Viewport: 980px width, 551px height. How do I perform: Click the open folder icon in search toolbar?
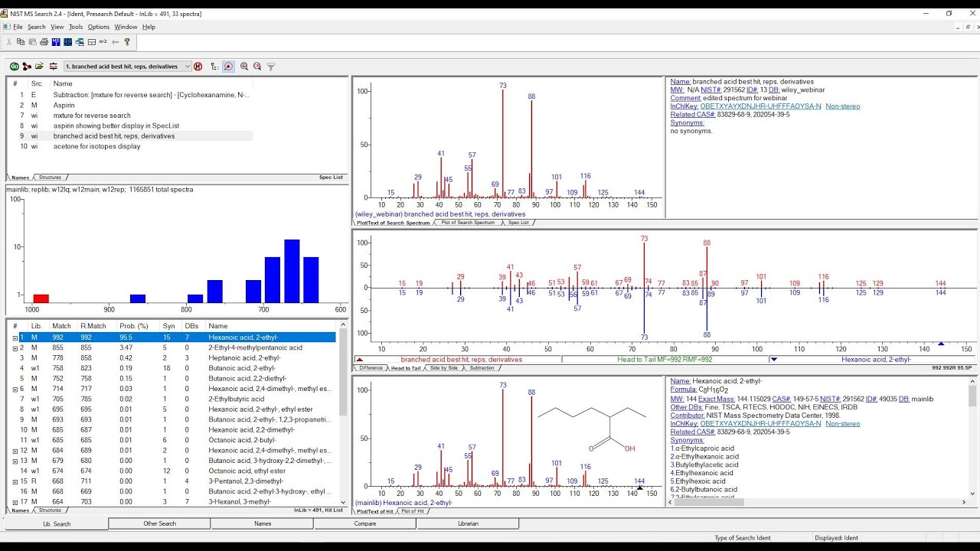(40, 67)
